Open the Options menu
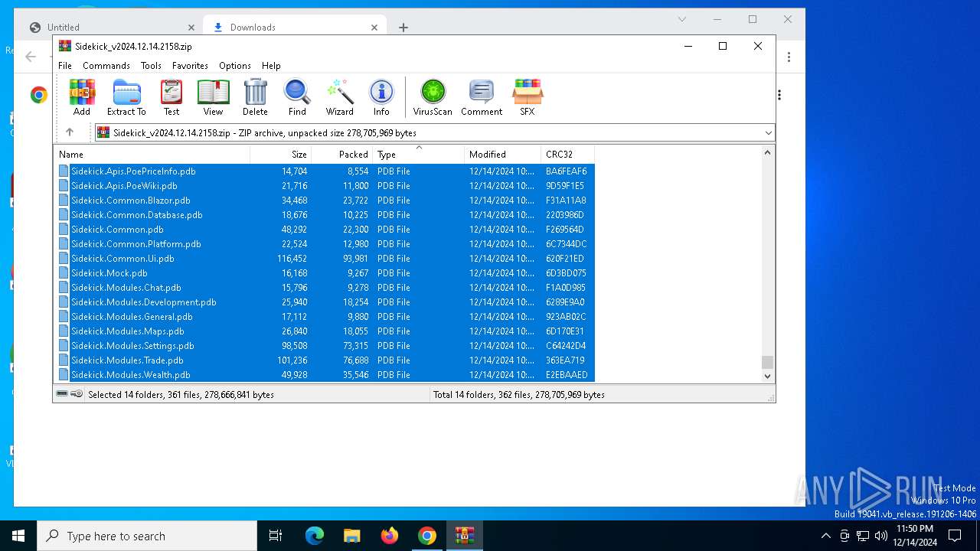 point(235,66)
